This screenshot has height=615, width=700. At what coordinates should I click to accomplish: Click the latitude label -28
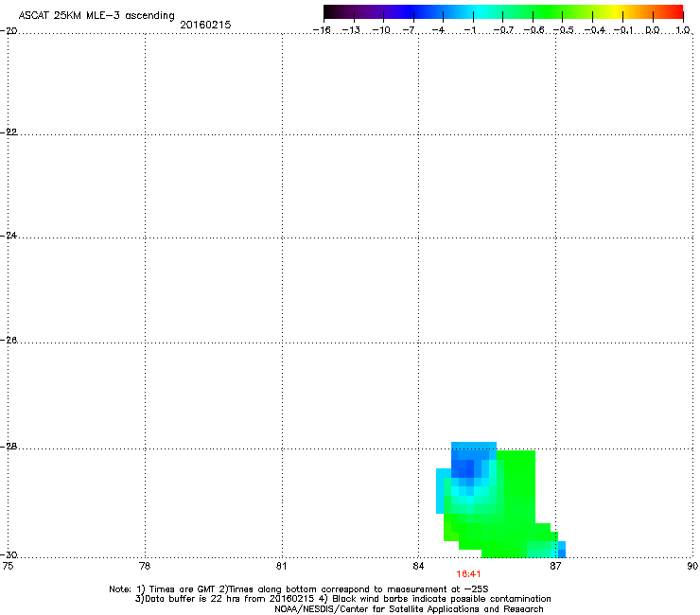[9, 447]
